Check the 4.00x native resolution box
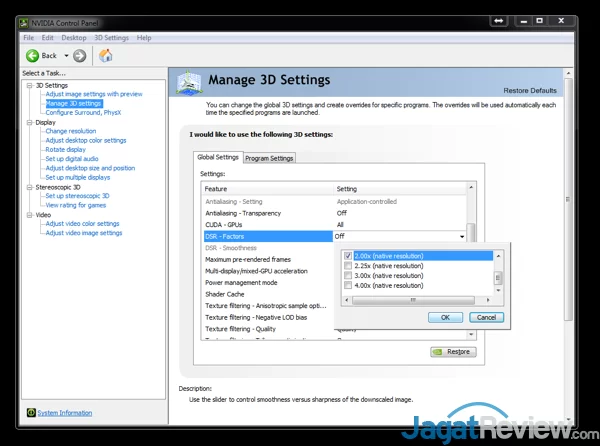Image resolution: width=600 pixels, height=446 pixels. (348, 286)
